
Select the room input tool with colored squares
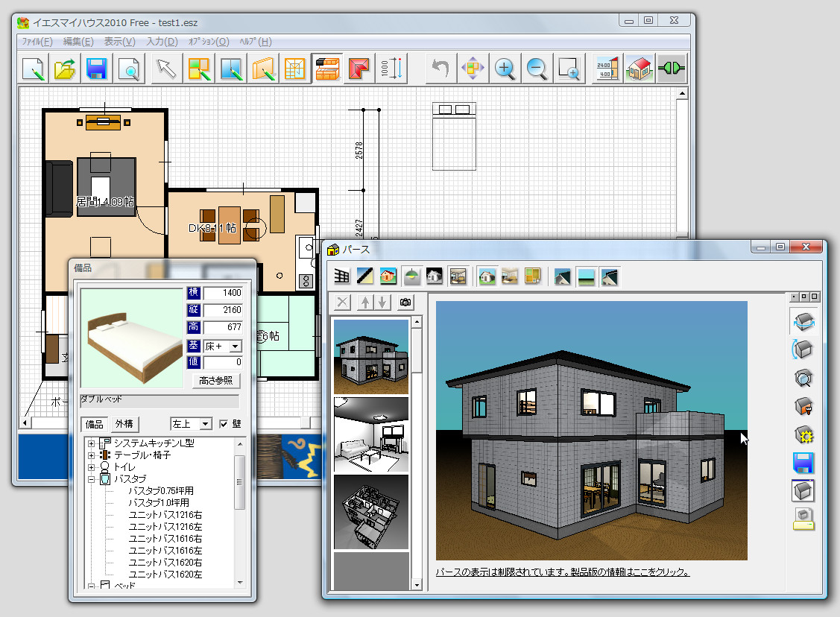[x=199, y=69]
